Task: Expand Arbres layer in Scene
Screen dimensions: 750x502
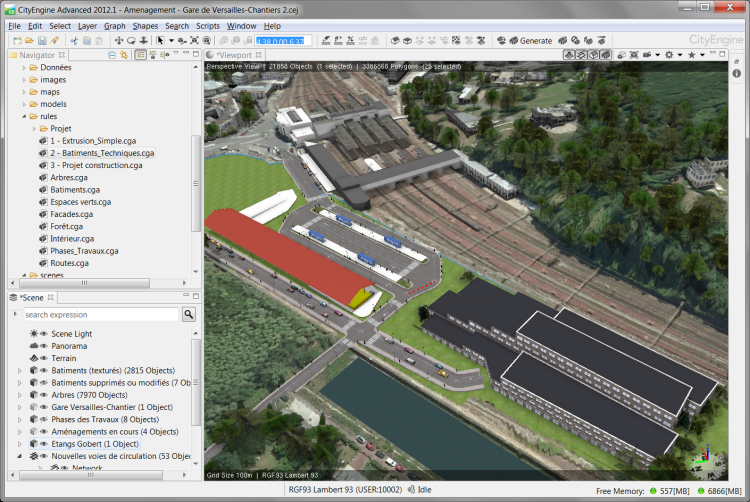Action: 20,395
